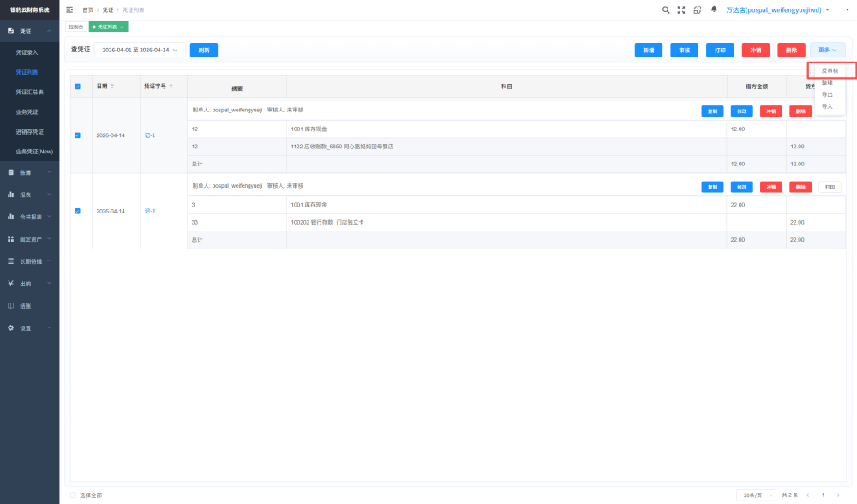Image resolution: width=857 pixels, height=504 pixels.
Task: Collapse the sidebar via hamburger menu icon
Action: coord(69,9)
